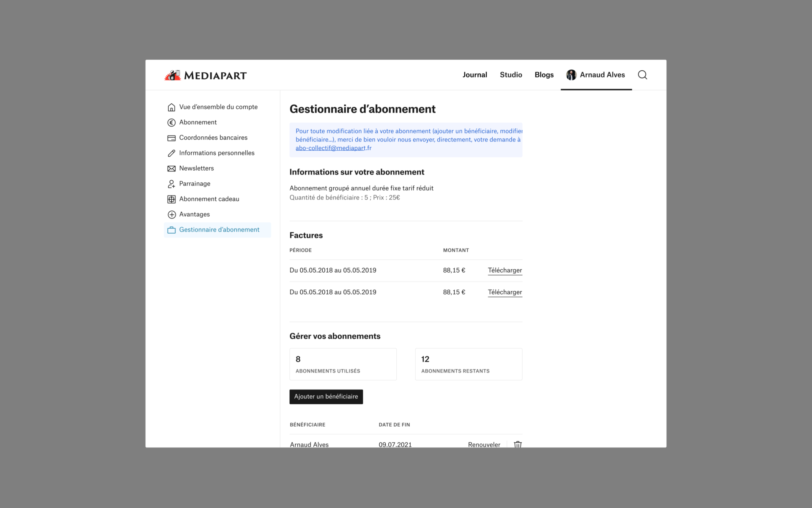Open search with the magnifying glass icon
This screenshot has height=508, width=812.
642,75
